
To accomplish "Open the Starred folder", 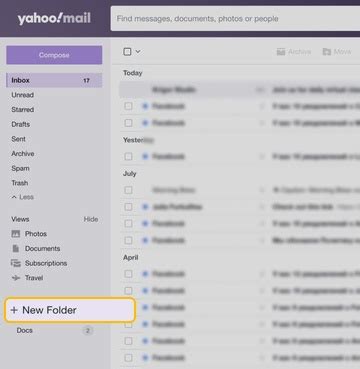I will point(22,110).
